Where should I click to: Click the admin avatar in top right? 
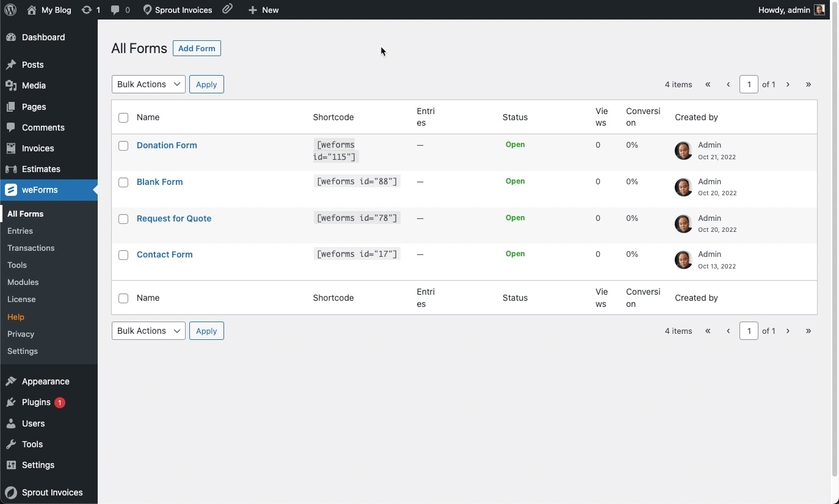point(819,10)
